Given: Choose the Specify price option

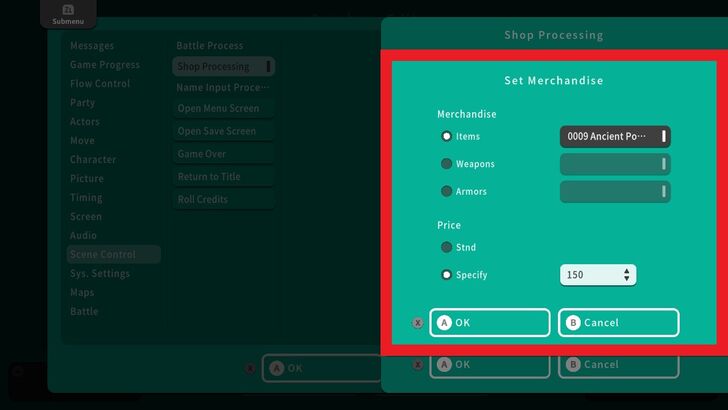Looking at the screenshot, I should 447,274.
